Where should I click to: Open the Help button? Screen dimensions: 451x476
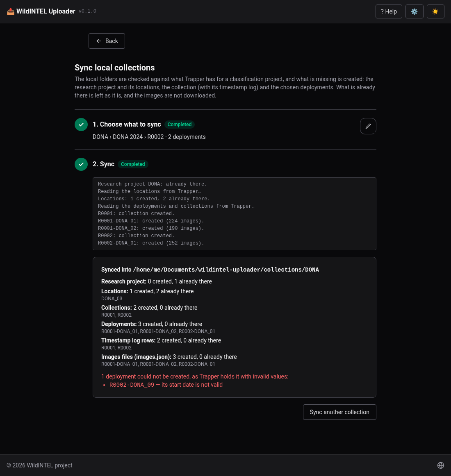pyautogui.click(x=389, y=11)
